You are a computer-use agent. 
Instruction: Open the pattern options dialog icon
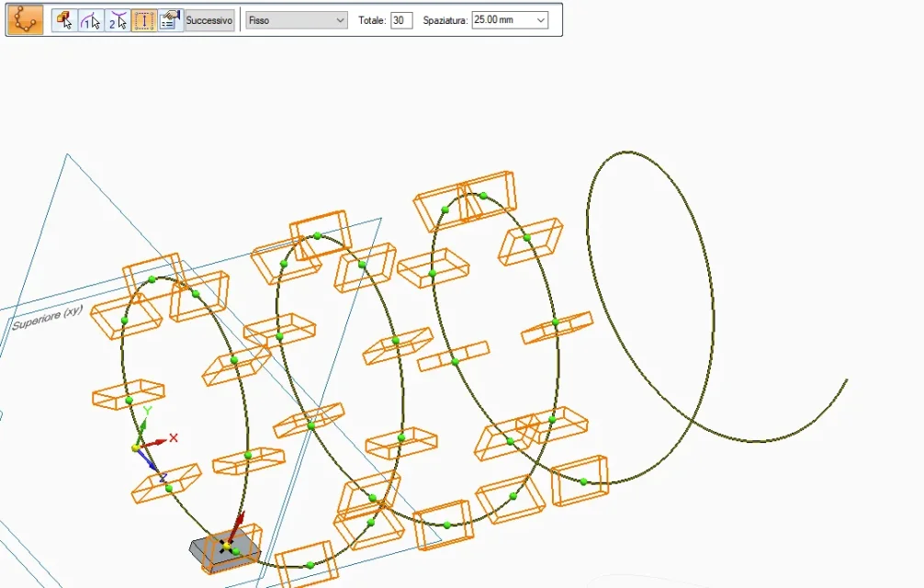tap(169, 19)
